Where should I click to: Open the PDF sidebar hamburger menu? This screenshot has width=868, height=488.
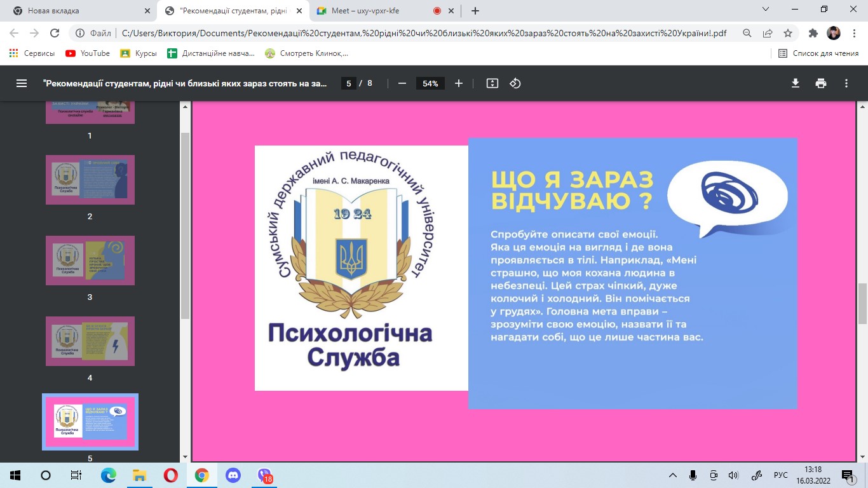22,83
